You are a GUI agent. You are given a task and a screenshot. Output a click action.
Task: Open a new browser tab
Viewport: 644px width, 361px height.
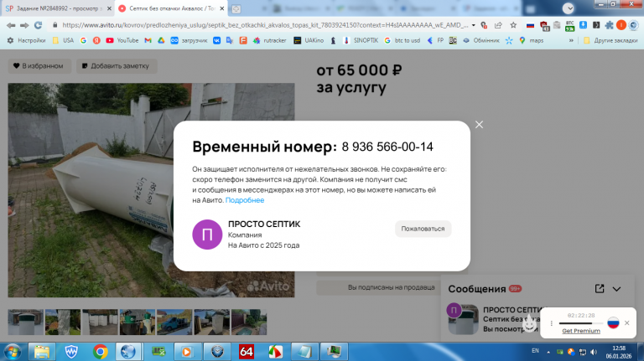[x=236, y=8]
